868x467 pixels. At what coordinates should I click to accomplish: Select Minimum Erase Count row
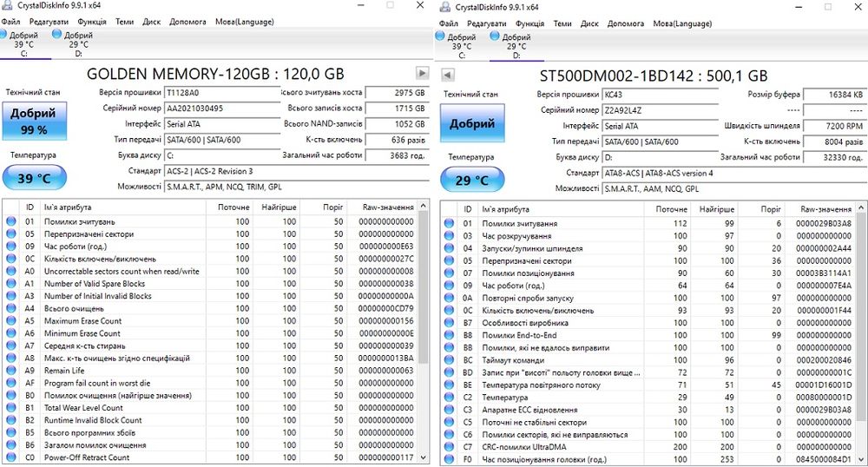(210, 333)
